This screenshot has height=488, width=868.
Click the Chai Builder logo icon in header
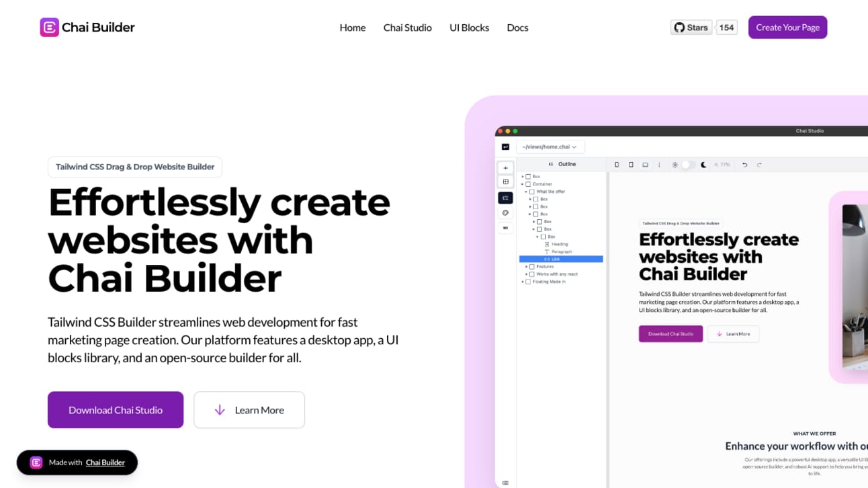pyautogui.click(x=50, y=28)
